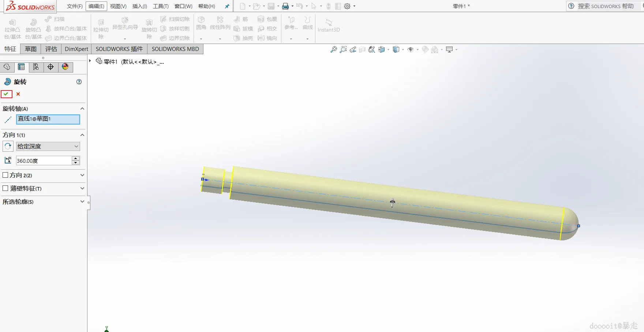Click the Zoom to Area icon
Screen dimensions: 644x332
pos(343,49)
